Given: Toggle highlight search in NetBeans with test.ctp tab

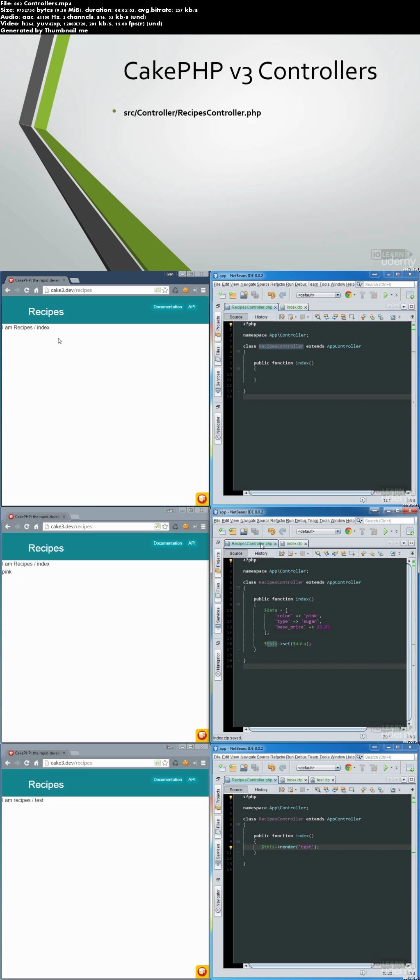Looking at the screenshot, I should pyautogui.click(x=343, y=790).
